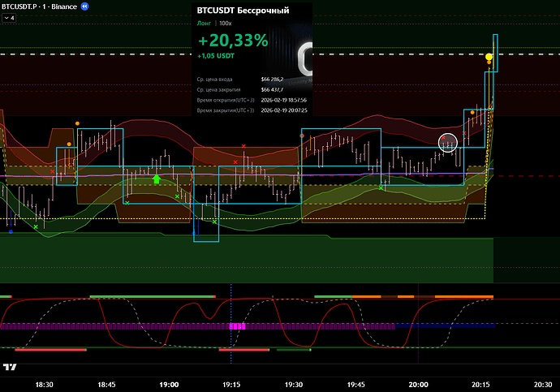Click the BTCUSDT Бессрочный trade card title
The height and width of the screenshot is (392, 560).
(x=230, y=11)
